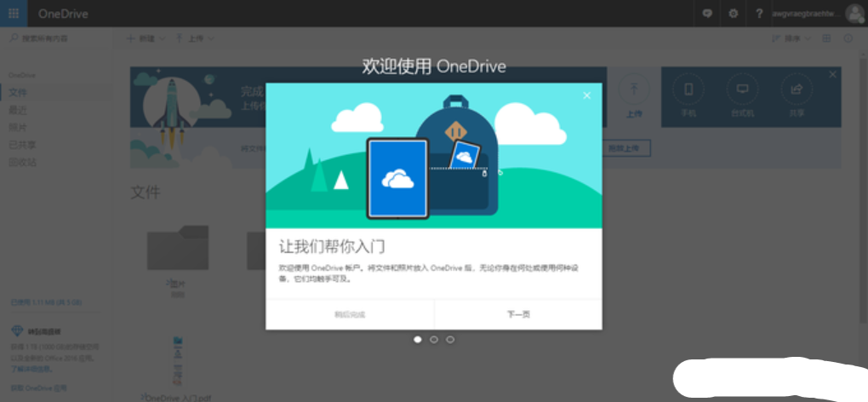Open the 图片 folder thumbnail
The width and height of the screenshot is (868, 402).
point(178,247)
